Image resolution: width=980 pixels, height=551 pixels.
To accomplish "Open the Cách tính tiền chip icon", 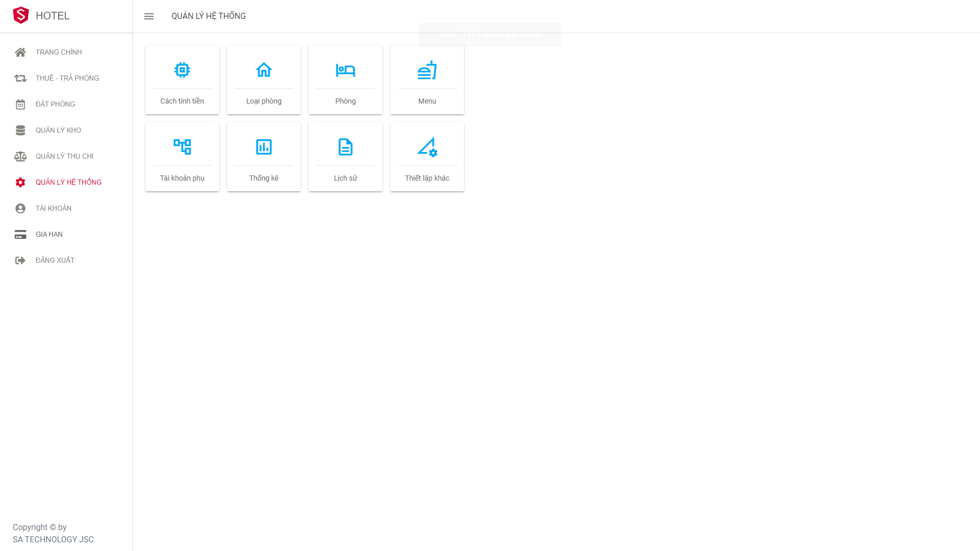I will point(182,70).
